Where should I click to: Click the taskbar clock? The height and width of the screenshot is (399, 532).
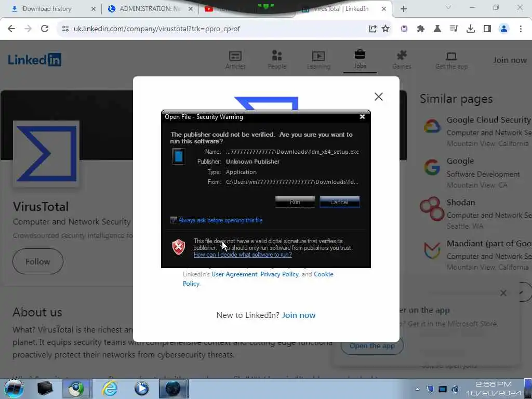[494, 389]
